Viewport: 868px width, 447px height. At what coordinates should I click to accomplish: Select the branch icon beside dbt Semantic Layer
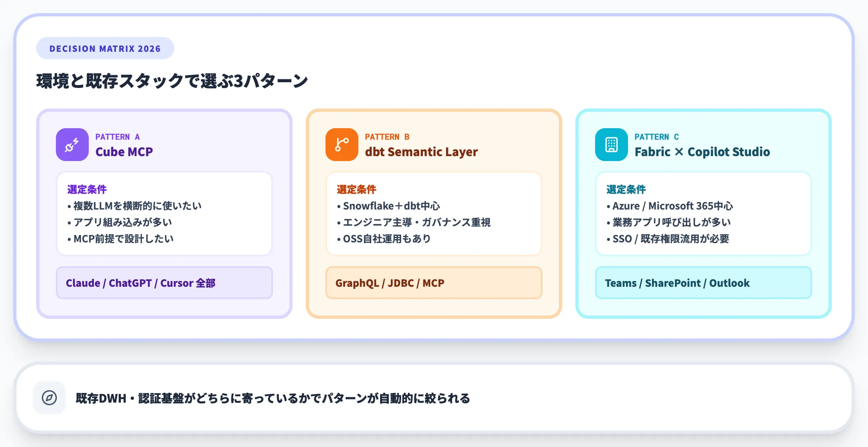tap(342, 144)
